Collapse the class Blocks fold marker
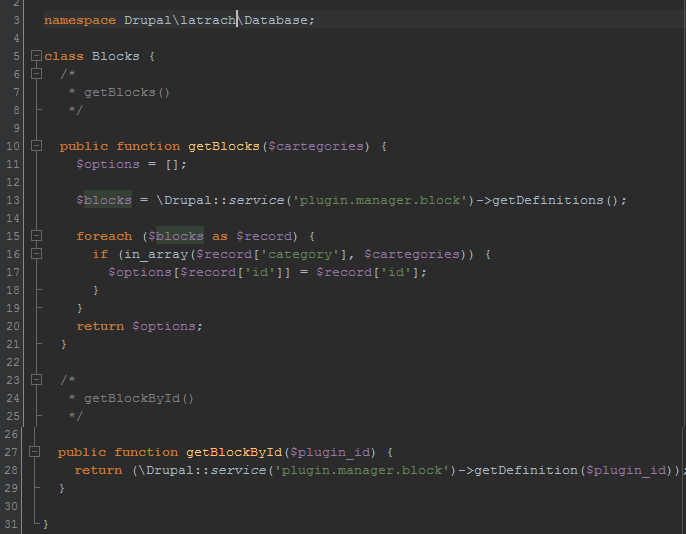Screen dimensions: 686x534 pyautogui.click(x=36, y=56)
